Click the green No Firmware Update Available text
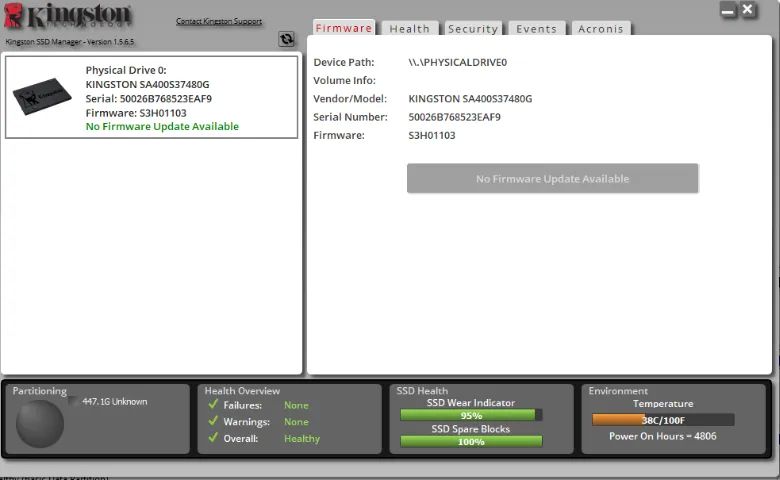 click(162, 126)
